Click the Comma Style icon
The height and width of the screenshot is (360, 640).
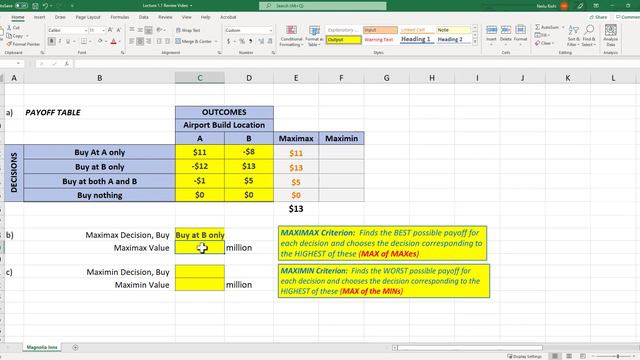[250, 41]
